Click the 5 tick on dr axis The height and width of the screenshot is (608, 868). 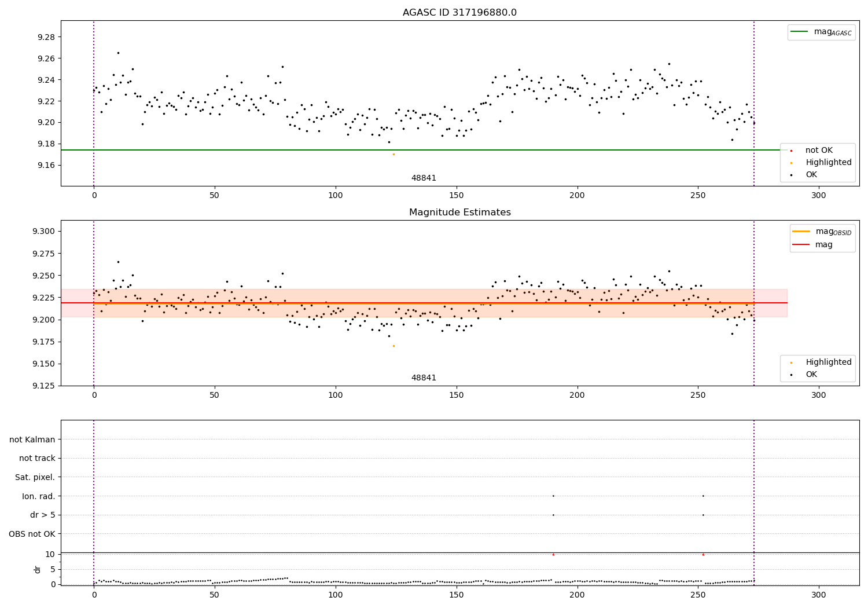[53, 570]
